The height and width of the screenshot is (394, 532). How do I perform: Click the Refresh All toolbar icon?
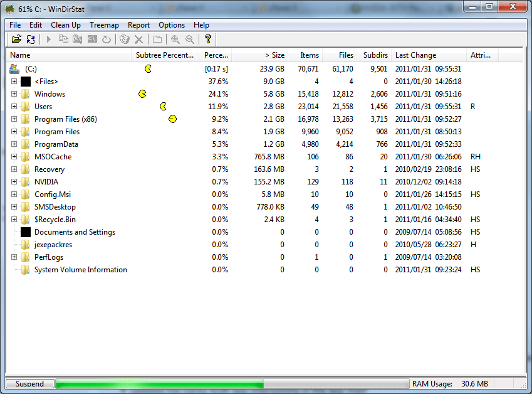[31, 40]
